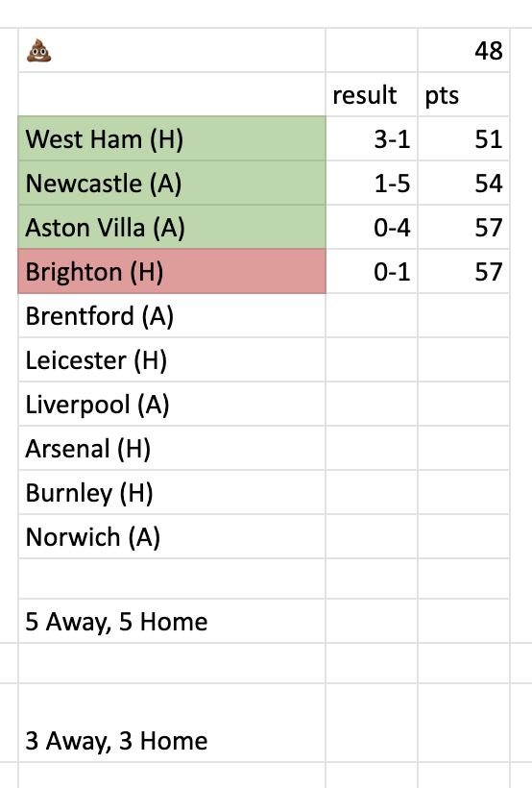Select the green West Ham (H) cell
Image resolution: width=532 pixels, height=788 pixels.
[x=172, y=138]
